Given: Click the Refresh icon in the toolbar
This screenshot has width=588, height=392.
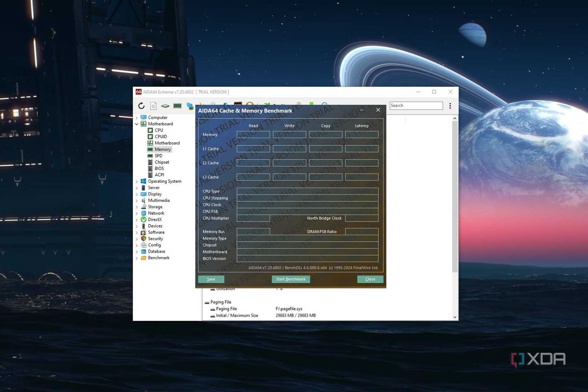Looking at the screenshot, I should (x=141, y=106).
